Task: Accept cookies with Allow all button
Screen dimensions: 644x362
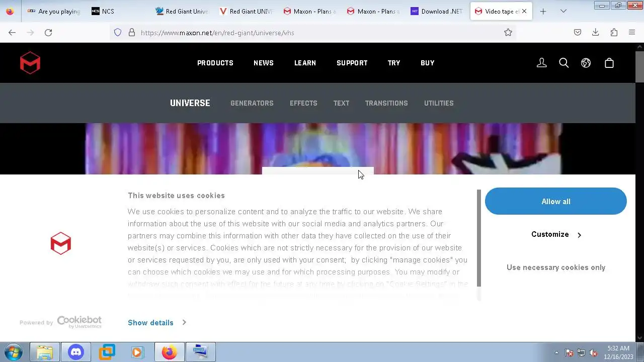Action: pyautogui.click(x=556, y=201)
